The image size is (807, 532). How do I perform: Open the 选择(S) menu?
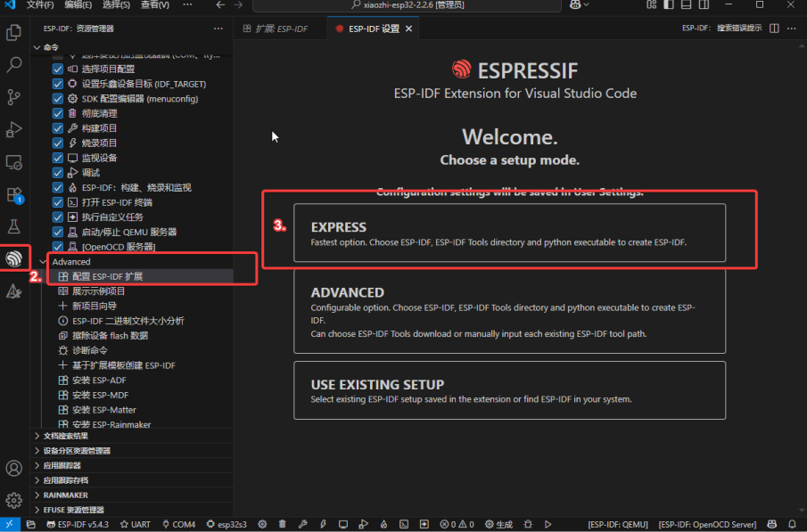[x=116, y=4]
